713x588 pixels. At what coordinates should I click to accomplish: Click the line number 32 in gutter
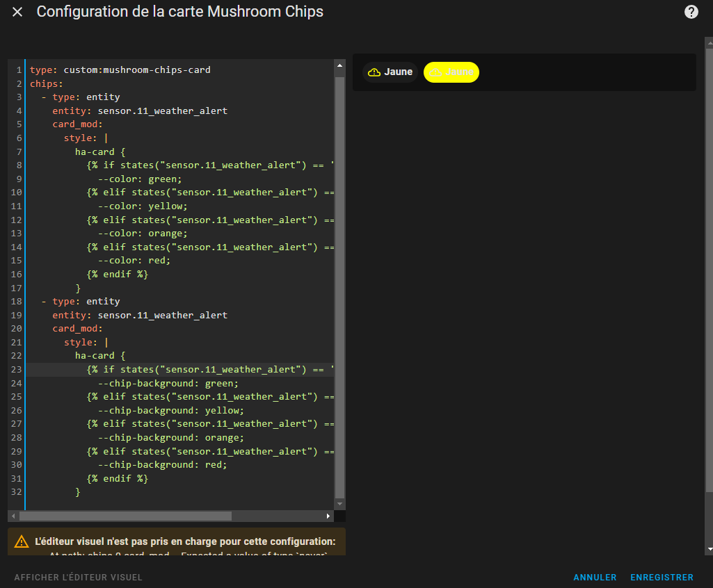tap(17, 491)
